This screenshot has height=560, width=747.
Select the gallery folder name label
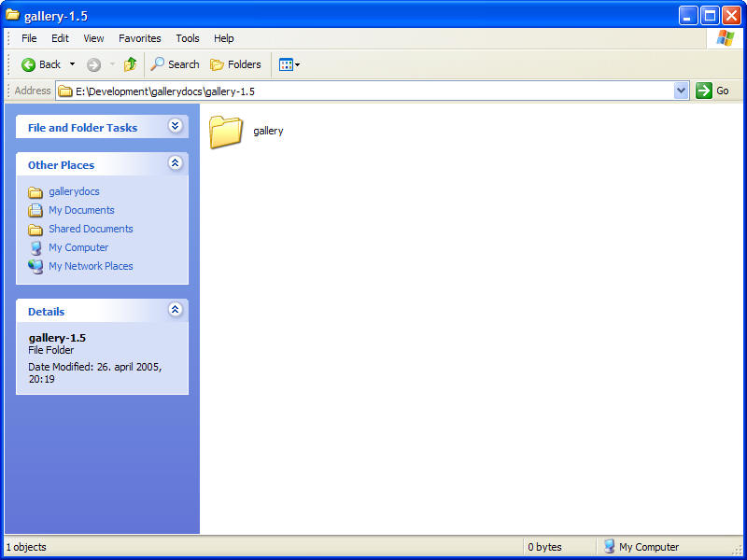(268, 131)
